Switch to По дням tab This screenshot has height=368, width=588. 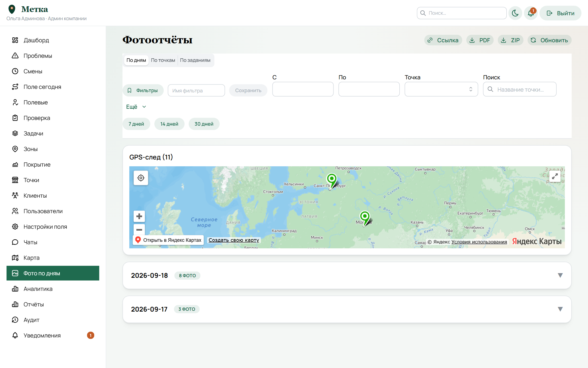[x=136, y=60]
